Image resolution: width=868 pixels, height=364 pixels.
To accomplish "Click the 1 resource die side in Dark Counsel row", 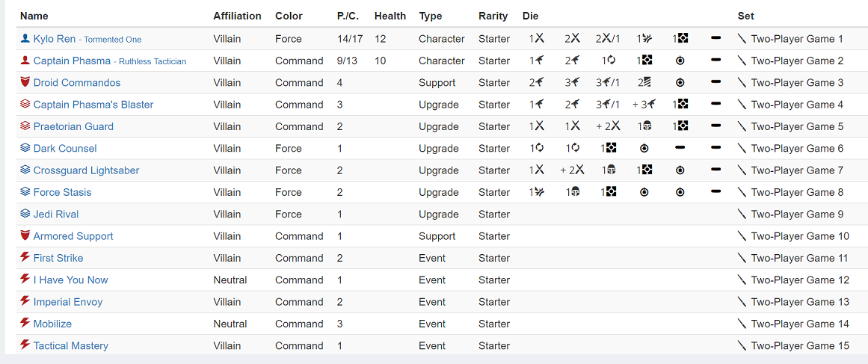I will click(607, 148).
